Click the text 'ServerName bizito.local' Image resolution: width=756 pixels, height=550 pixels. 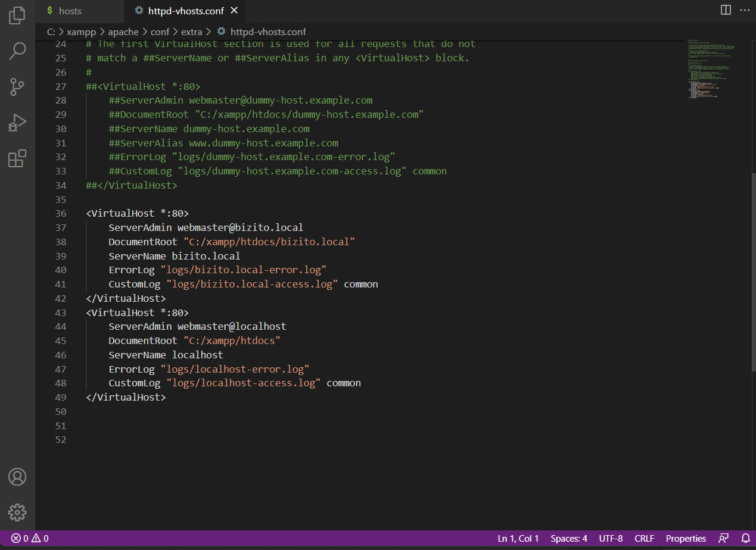[x=174, y=256]
